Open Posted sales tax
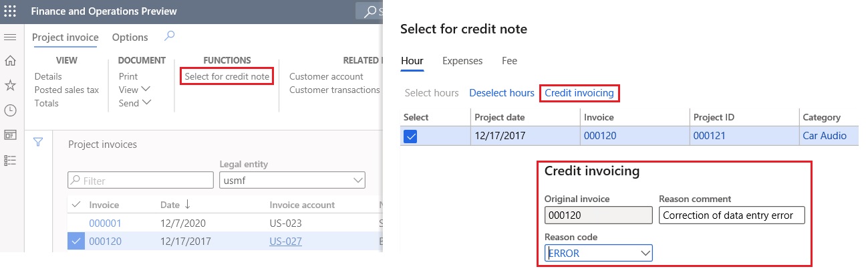Screen dimensions: 868x275 coord(67,90)
